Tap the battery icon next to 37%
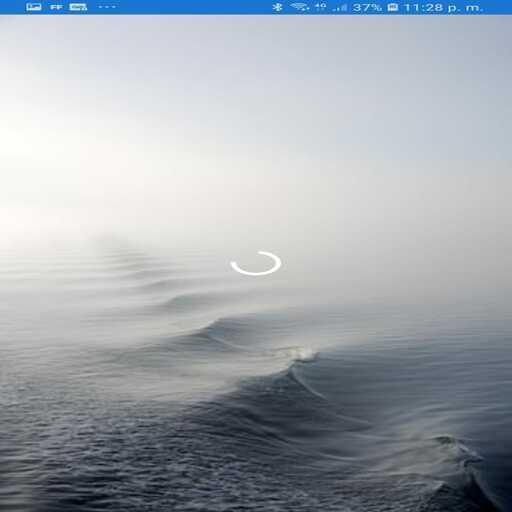Viewport: 512px width, 512px height. click(393, 7)
